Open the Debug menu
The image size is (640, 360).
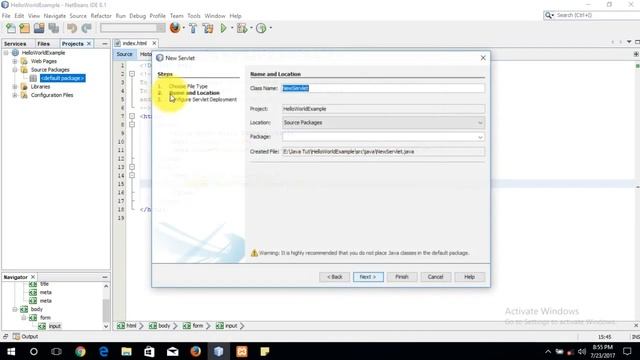click(x=138, y=16)
